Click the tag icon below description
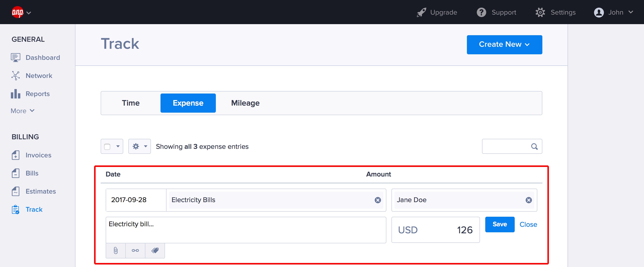This screenshot has width=644, height=267. [x=155, y=250]
